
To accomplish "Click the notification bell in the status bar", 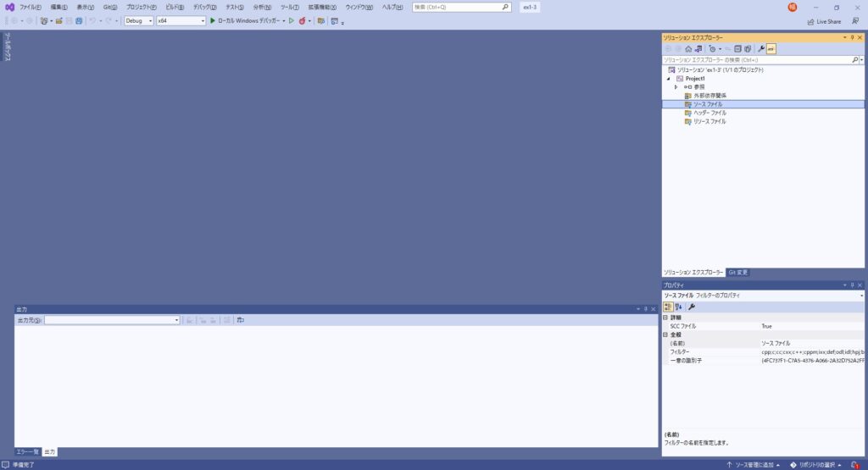I will pos(854,465).
